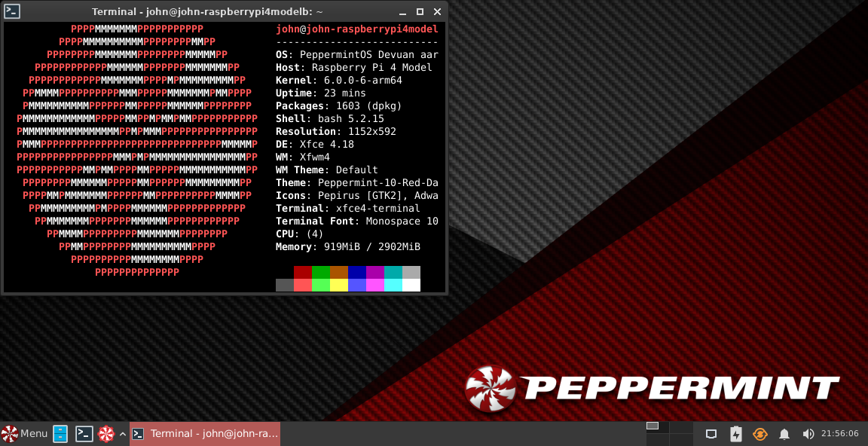This screenshot has height=446, width=868.
Task: Toggle show desktop from the tray
Action: pos(711,434)
